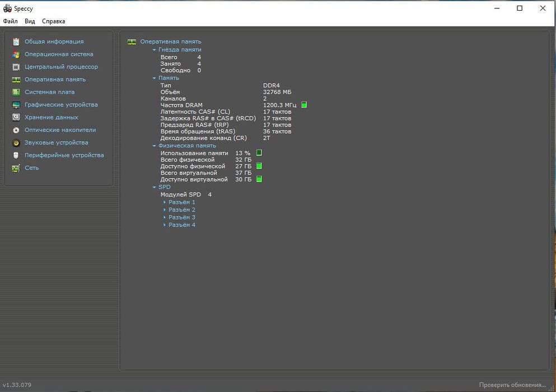Open the Файл menu

(x=10, y=21)
